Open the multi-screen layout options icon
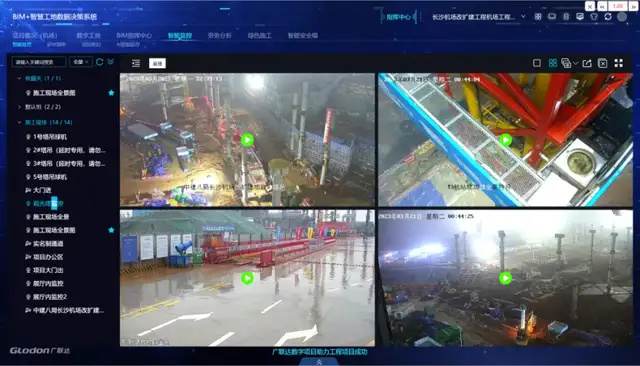Screen dimensions: 640x366 click(566, 63)
